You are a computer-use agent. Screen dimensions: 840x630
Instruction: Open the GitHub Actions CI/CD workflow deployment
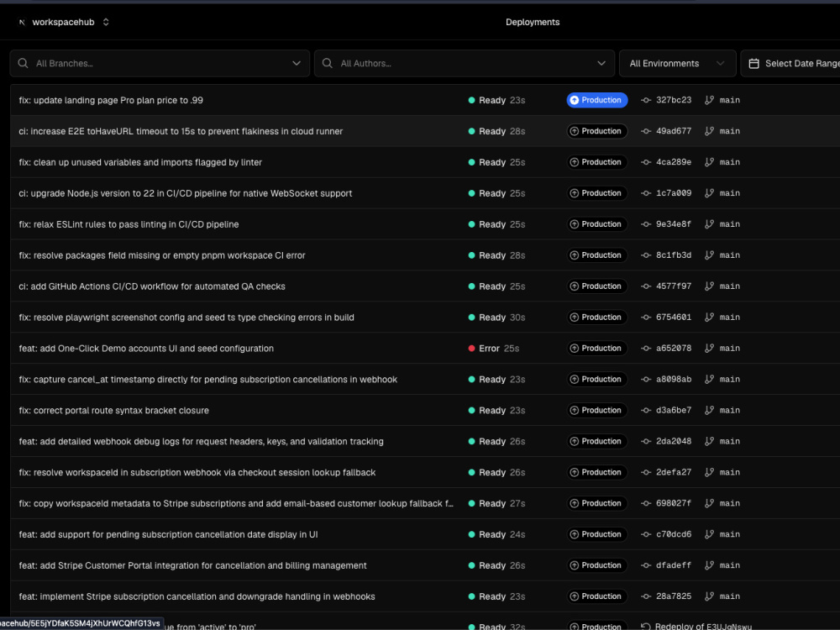[151, 286]
